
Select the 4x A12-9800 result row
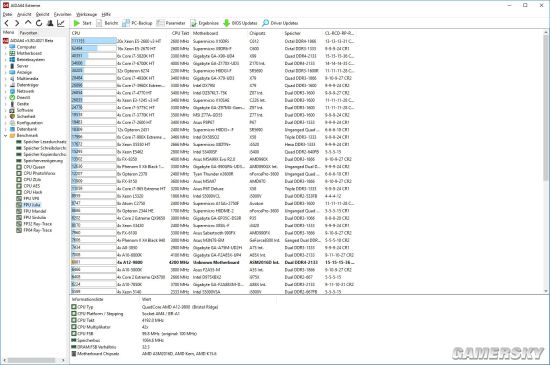tap(213, 262)
